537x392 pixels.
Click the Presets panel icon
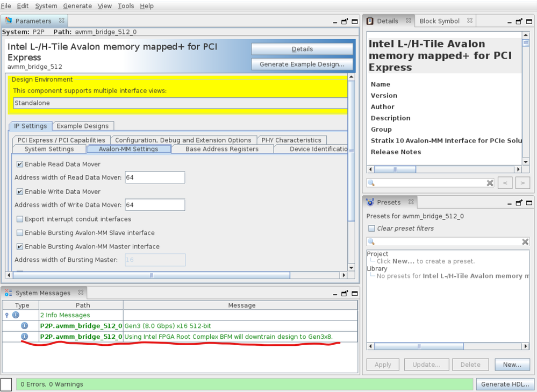tap(370, 202)
